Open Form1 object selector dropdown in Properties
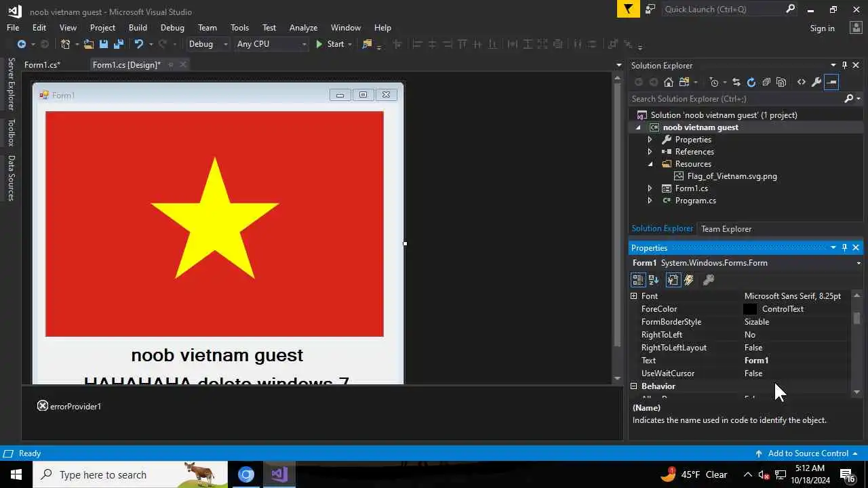The image size is (868, 488). click(x=859, y=263)
